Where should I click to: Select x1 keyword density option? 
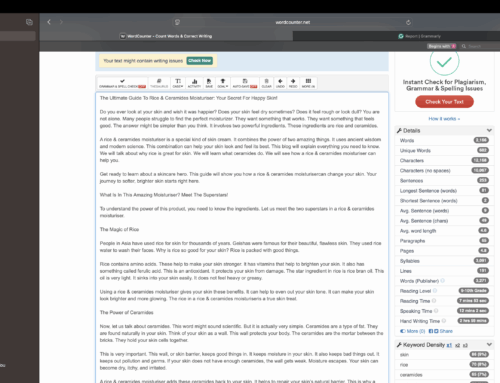pos(449,345)
